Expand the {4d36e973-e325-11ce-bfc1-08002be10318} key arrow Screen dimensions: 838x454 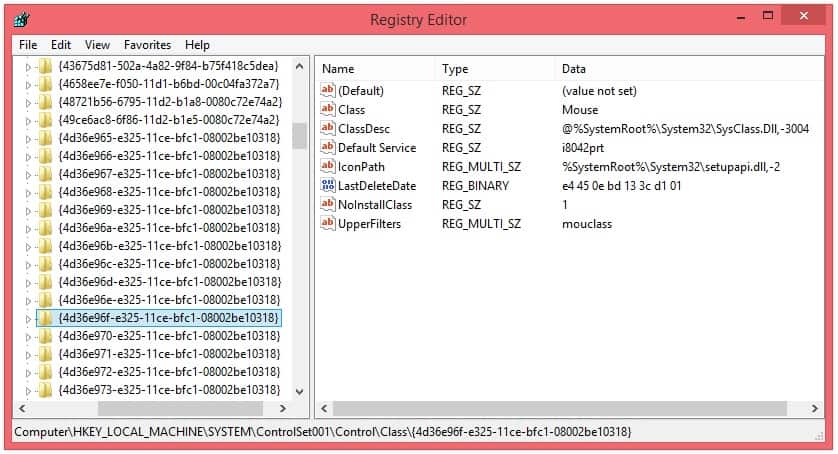(29, 390)
